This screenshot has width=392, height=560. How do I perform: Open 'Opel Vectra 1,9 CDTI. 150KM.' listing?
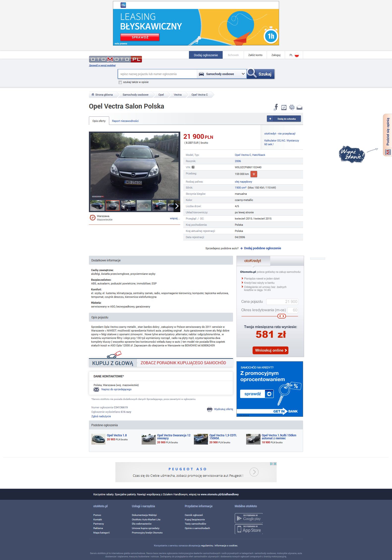click(x=223, y=437)
